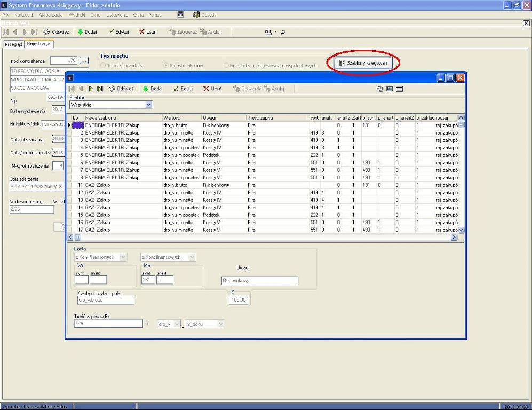Screen dimensions: 532x410
Task: Click the print icon in main toolbar
Action: pyautogui.click(x=268, y=32)
